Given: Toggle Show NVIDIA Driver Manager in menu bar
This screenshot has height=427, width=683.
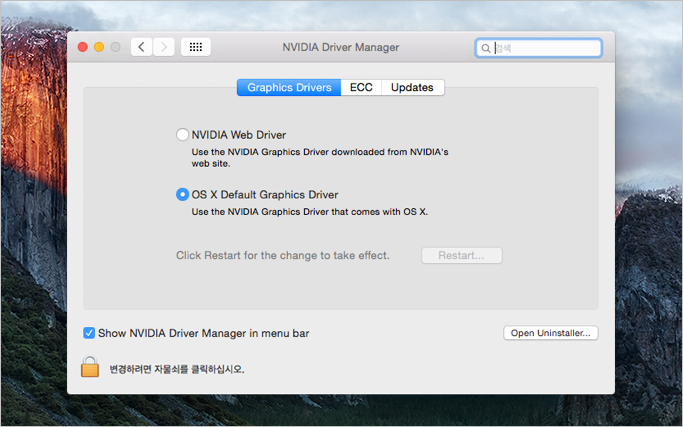Looking at the screenshot, I should tap(89, 333).
